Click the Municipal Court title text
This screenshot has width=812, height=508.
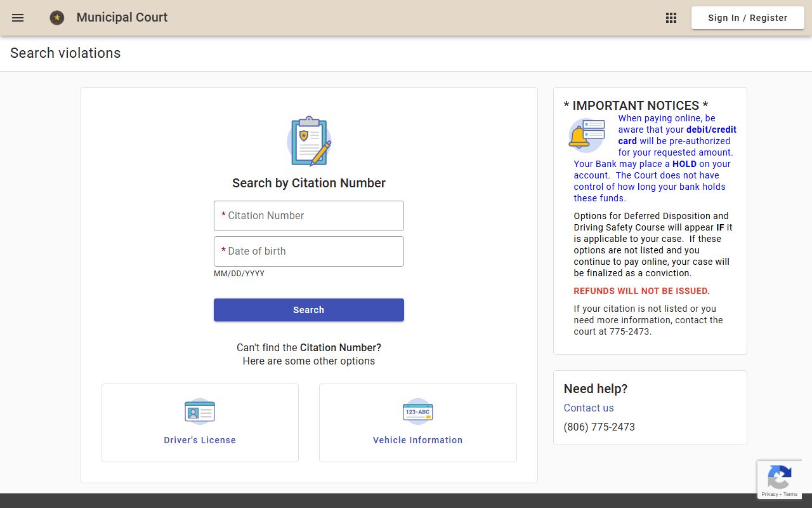(x=122, y=18)
